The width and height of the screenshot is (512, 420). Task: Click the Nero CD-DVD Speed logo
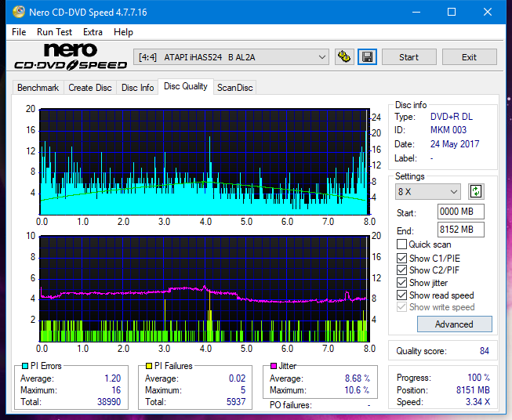tap(71, 56)
